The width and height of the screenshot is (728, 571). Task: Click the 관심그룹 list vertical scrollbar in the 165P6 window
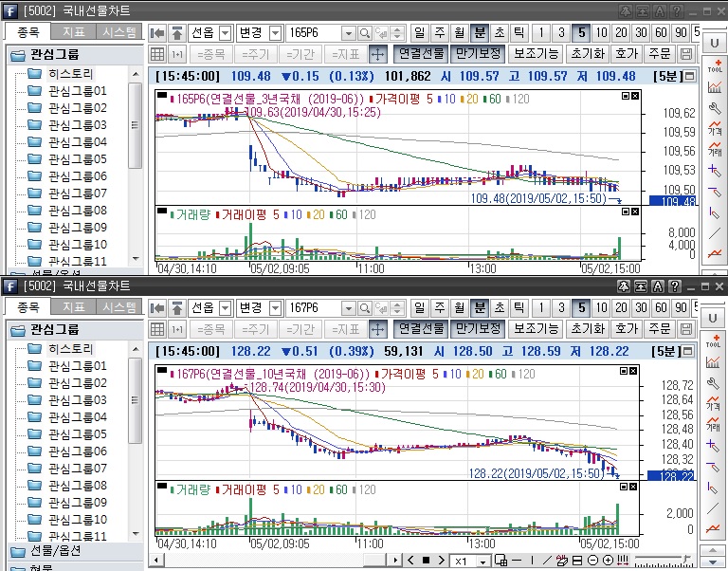(136, 166)
